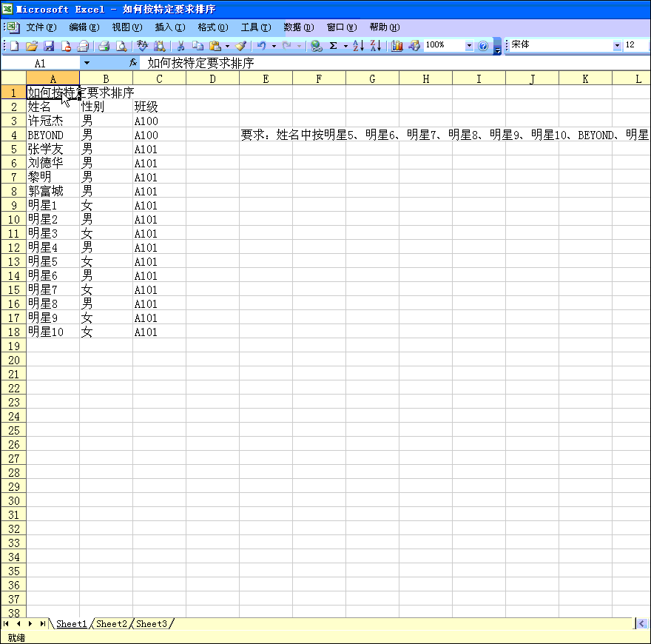Switch to the Sheet2 tab
This screenshot has height=644, width=651.
(x=112, y=624)
